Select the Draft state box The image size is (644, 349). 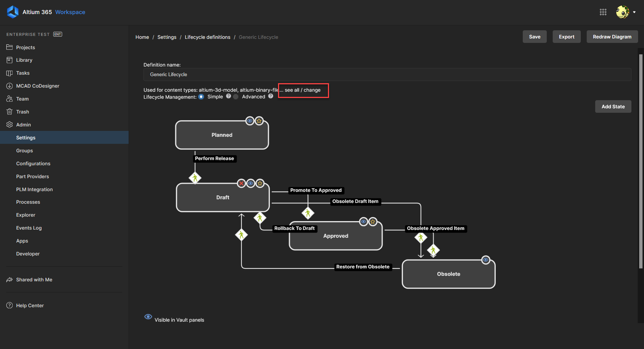pyautogui.click(x=223, y=197)
